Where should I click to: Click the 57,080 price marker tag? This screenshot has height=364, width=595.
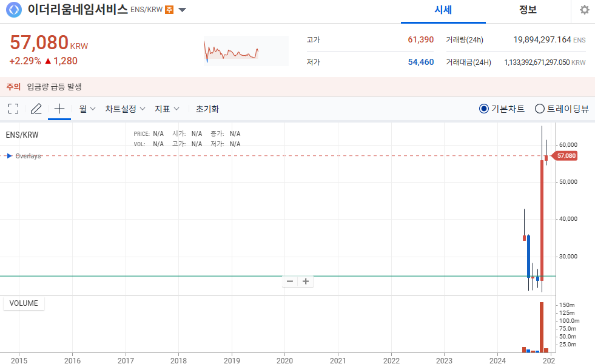click(565, 156)
